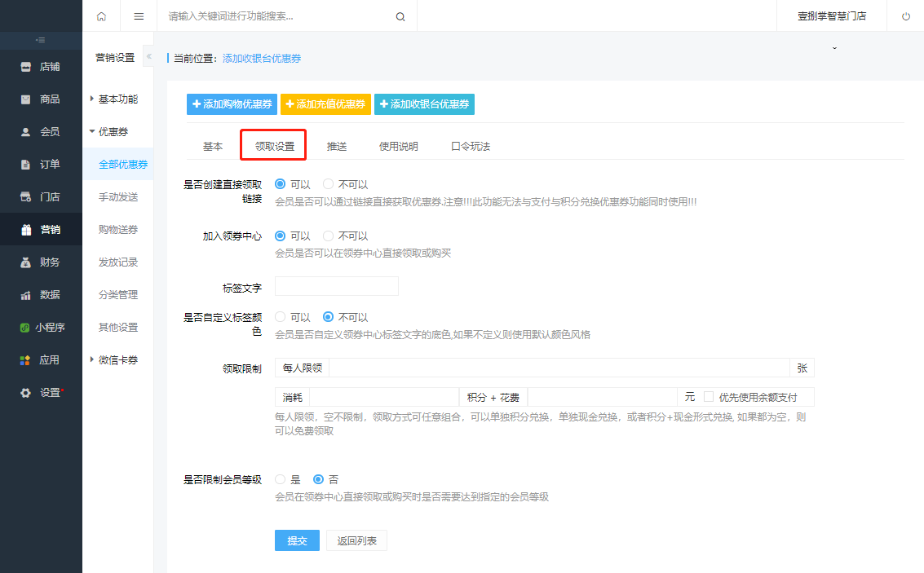Open 店铺 in the main sidebar
924x573 pixels.
tap(41, 67)
